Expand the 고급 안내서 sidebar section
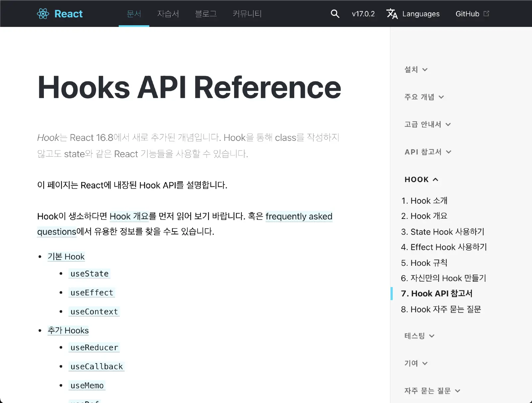Viewport: 532px width, 403px height. [x=428, y=124]
